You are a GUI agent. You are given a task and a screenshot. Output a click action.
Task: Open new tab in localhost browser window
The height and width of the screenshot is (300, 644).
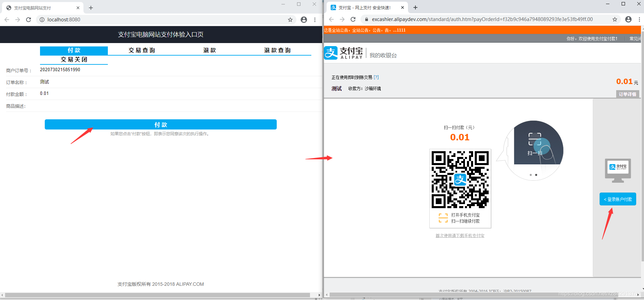pyautogui.click(x=91, y=8)
